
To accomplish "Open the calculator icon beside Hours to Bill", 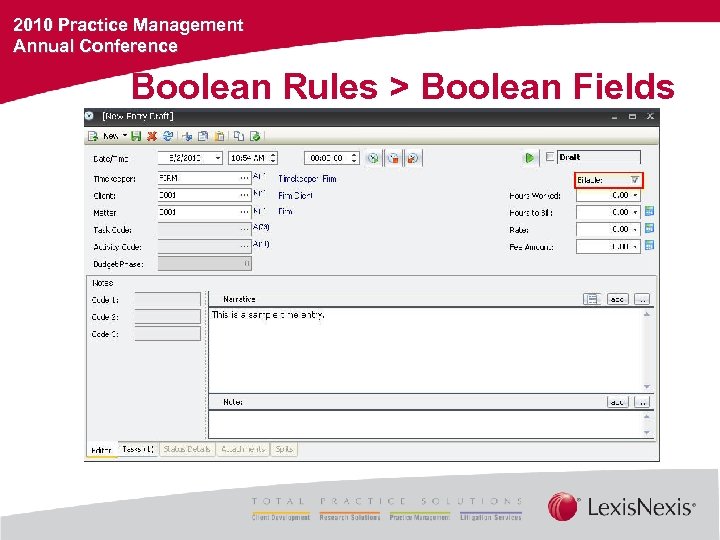I will 649,211.
